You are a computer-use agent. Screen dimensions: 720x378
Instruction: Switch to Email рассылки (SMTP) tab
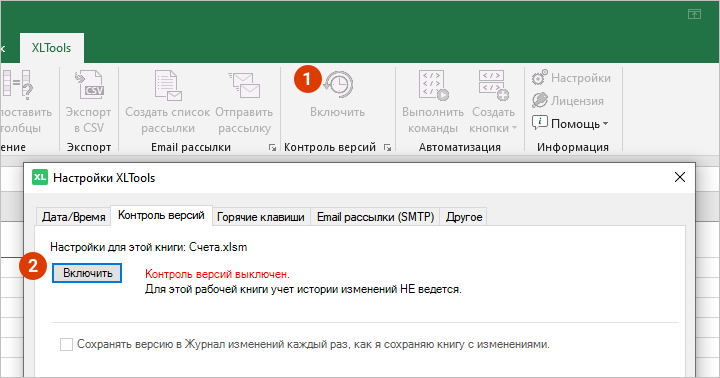[375, 217]
